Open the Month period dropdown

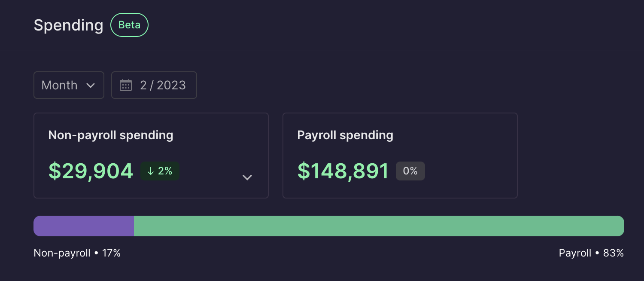click(69, 85)
